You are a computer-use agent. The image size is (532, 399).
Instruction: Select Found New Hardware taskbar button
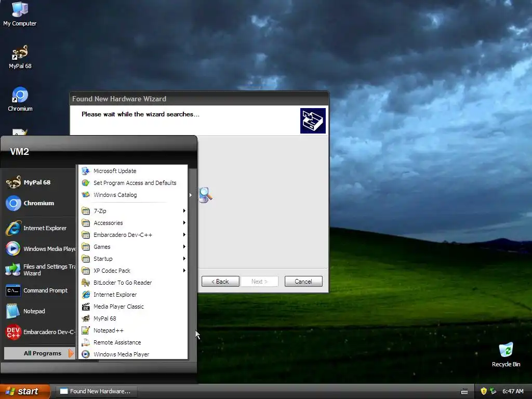96,391
